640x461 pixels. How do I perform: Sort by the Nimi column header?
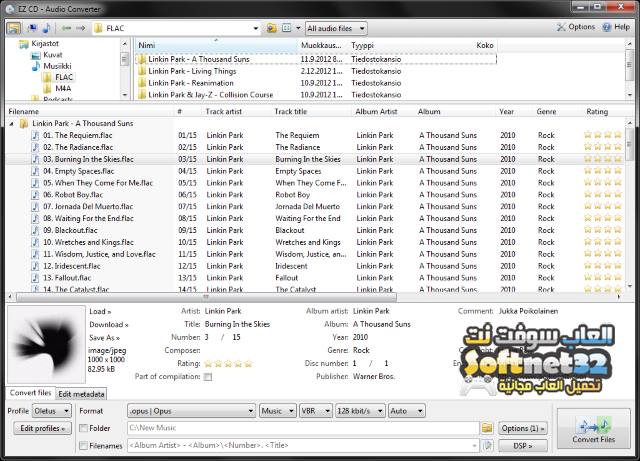coord(216,45)
